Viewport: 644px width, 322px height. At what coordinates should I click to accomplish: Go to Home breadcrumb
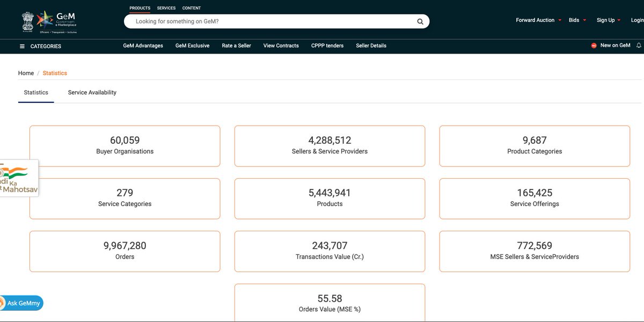pyautogui.click(x=26, y=73)
